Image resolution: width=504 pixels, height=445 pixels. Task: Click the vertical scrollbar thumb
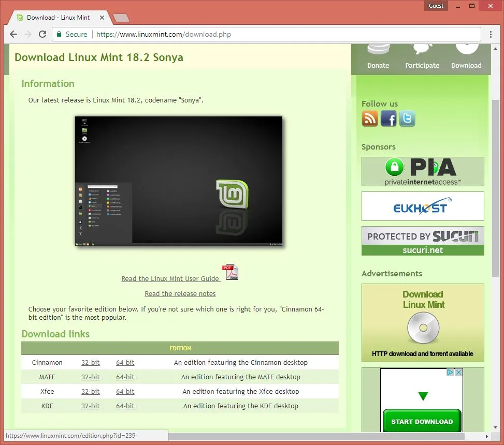coord(495,188)
